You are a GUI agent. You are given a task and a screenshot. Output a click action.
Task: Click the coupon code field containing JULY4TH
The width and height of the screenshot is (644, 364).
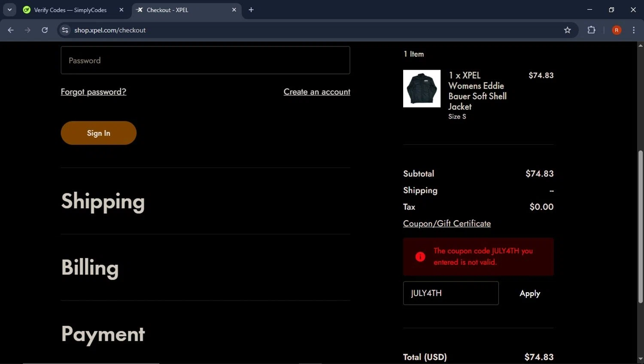pos(451,293)
